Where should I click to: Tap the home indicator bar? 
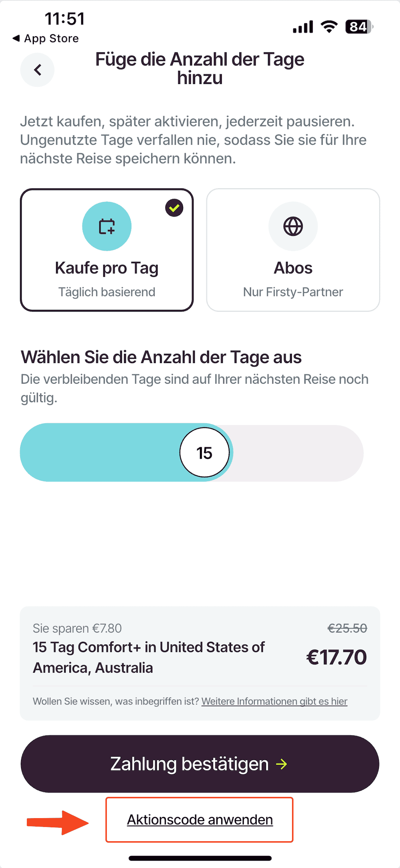[x=200, y=858]
